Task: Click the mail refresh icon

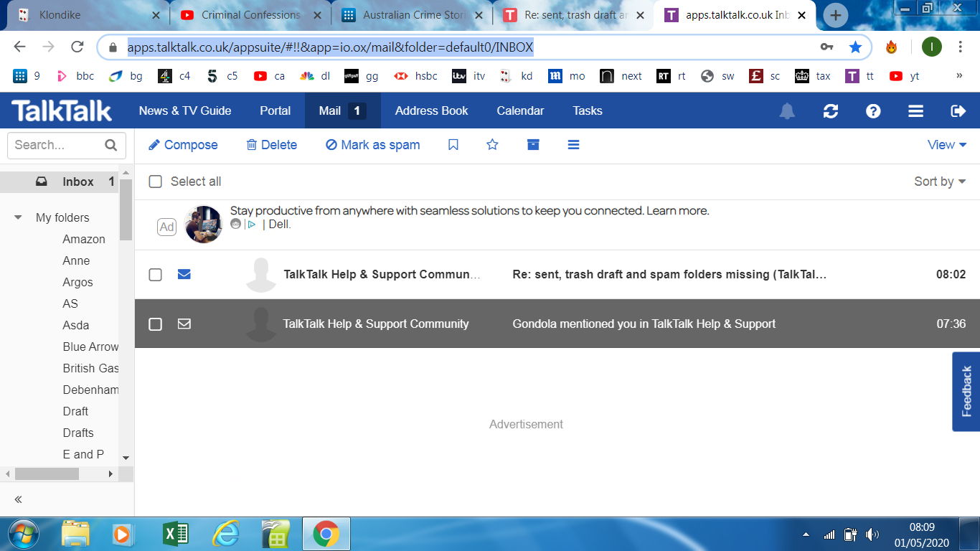Action: pyautogui.click(x=830, y=110)
